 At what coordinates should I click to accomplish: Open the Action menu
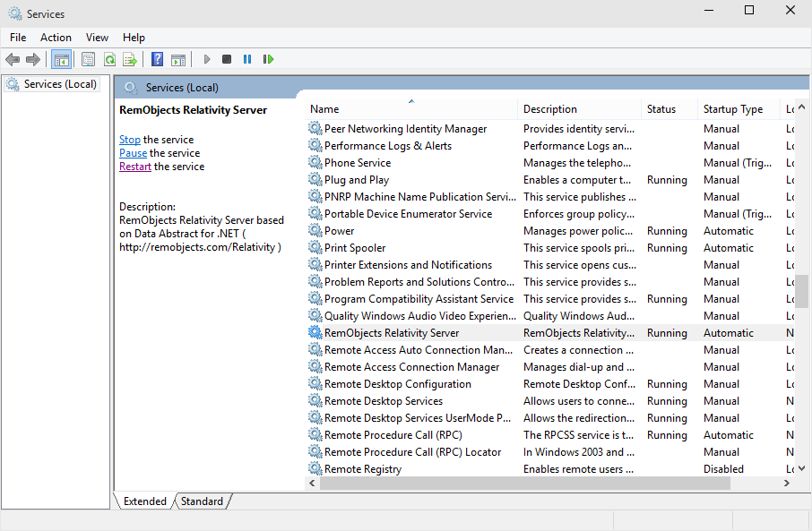pos(56,38)
